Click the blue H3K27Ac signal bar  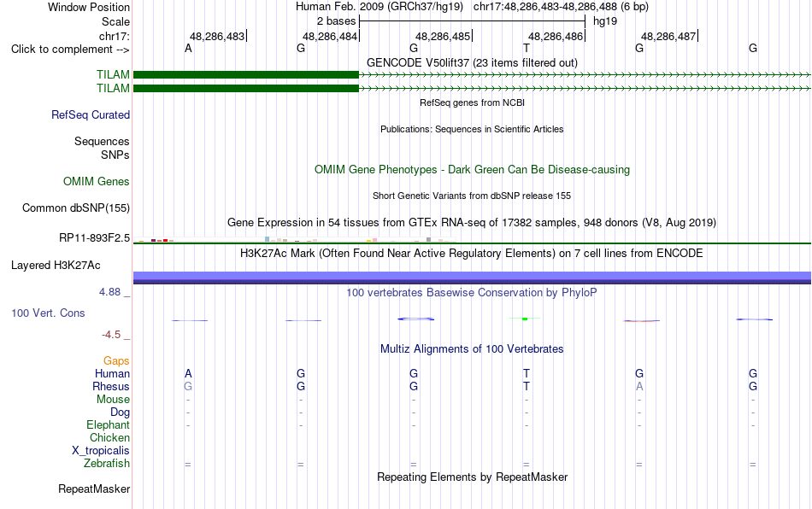[x=472, y=278]
